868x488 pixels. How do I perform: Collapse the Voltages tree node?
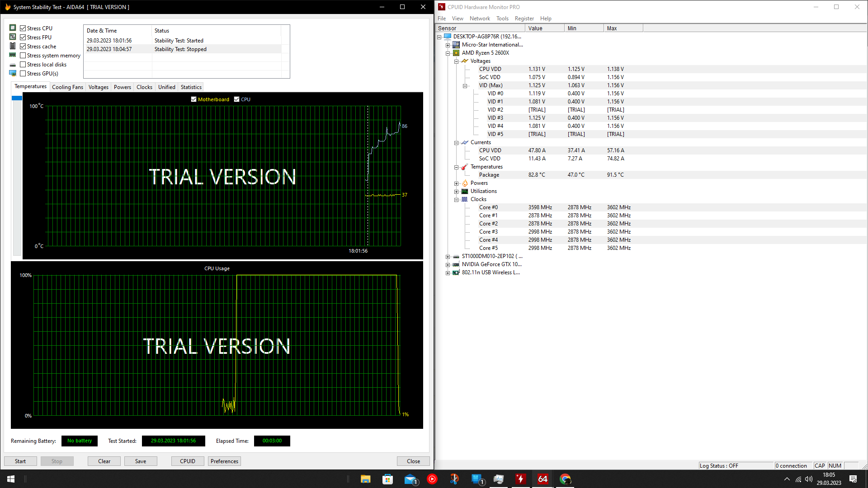click(456, 61)
